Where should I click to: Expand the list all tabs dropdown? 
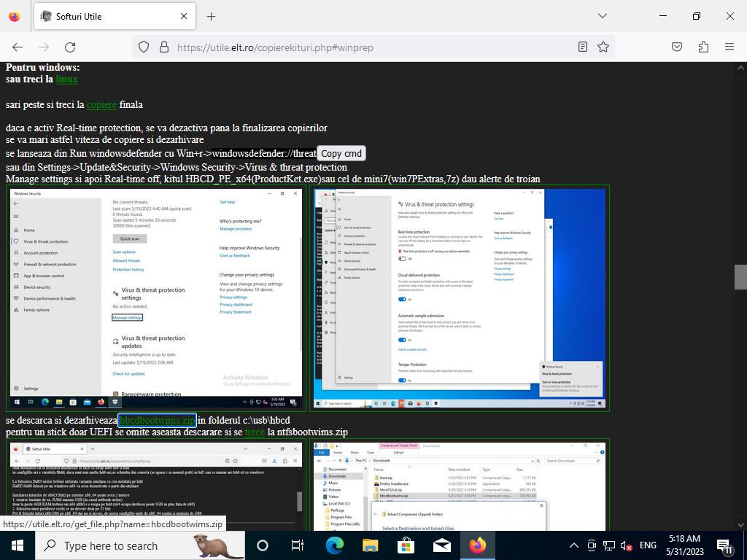602,16
